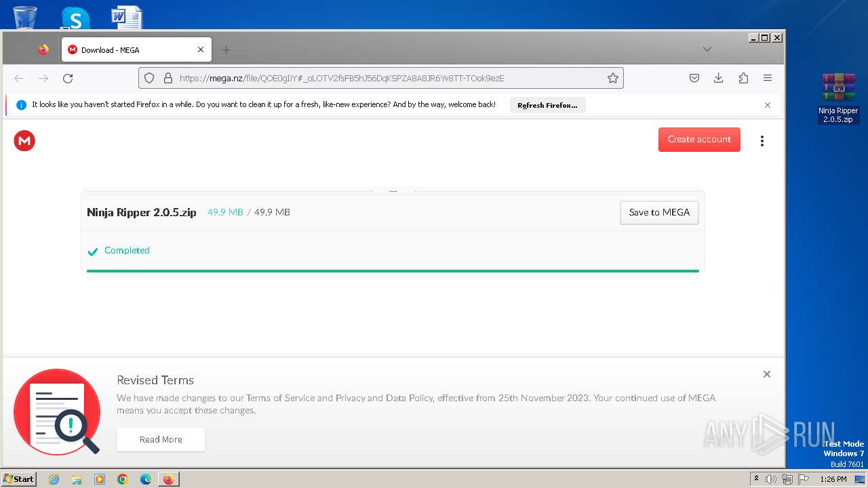Open Firefox hamburger application menu

pos(768,78)
